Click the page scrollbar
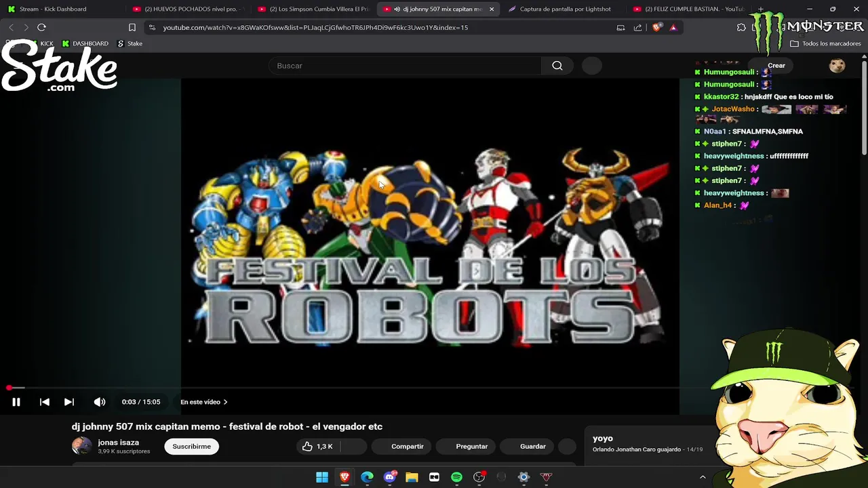The image size is (868, 488). [865, 107]
